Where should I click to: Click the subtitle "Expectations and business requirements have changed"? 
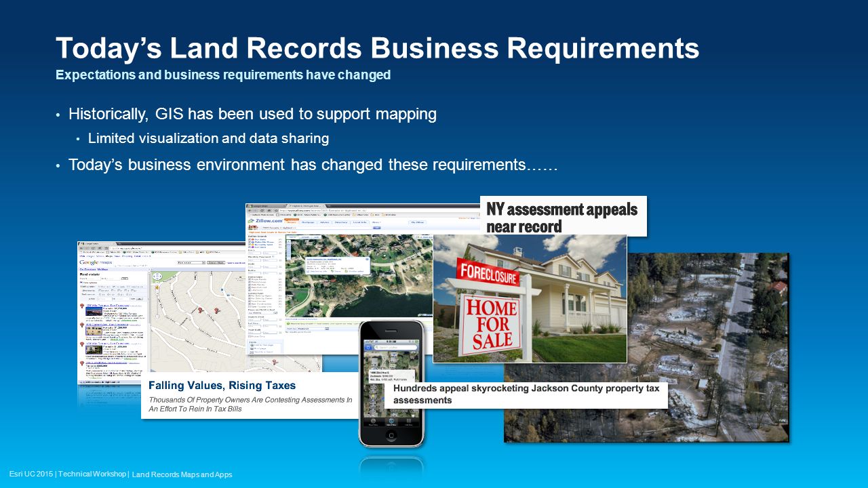(x=223, y=75)
